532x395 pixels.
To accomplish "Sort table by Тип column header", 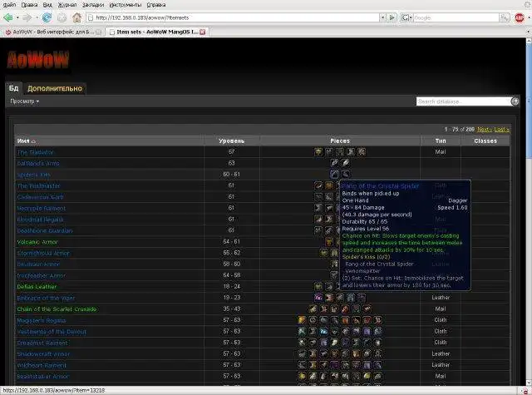I will click(441, 141).
